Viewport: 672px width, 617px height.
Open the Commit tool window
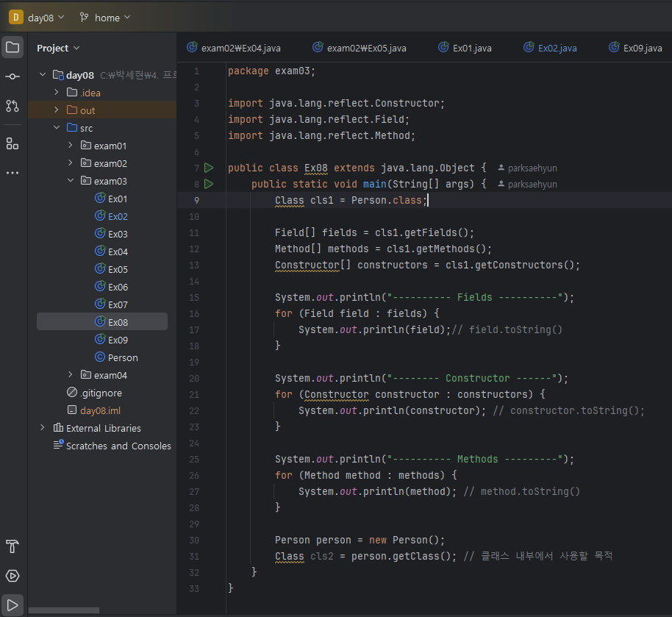[x=12, y=77]
